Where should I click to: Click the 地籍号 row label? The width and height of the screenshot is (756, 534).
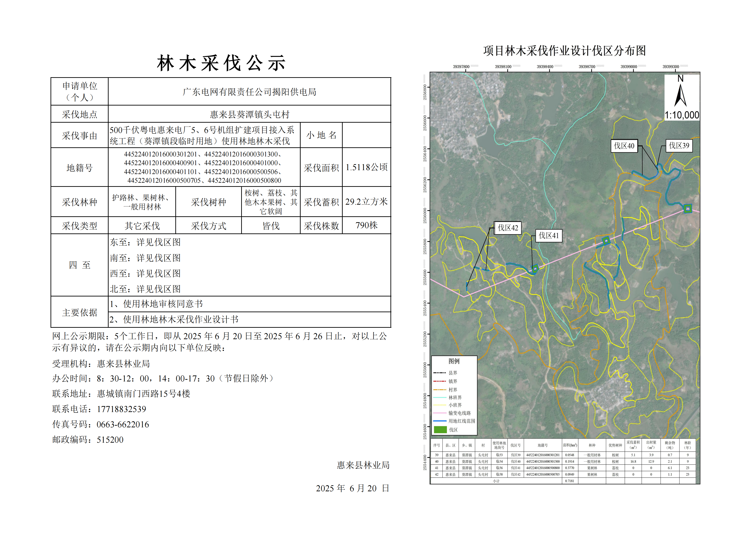(80, 167)
